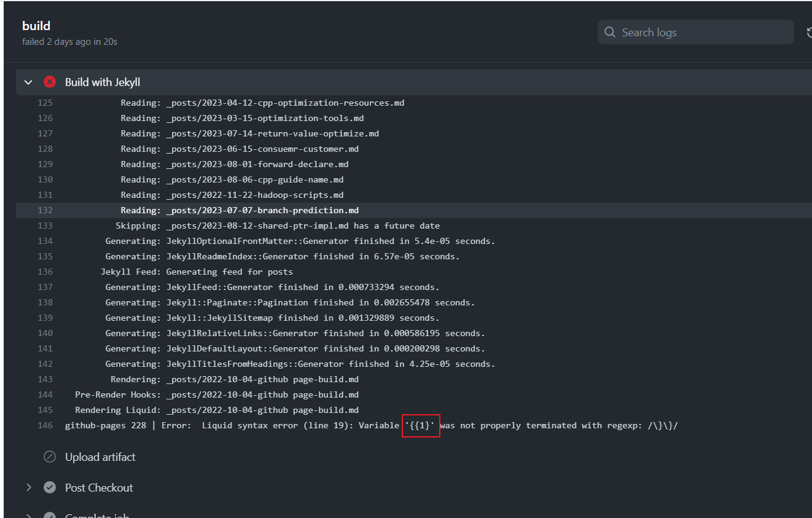Click the 'Rendering: _posts/2022-10-04-github page-build.md' line
Image resolution: width=812 pixels, height=518 pixels.
pyautogui.click(x=235, y=379)
